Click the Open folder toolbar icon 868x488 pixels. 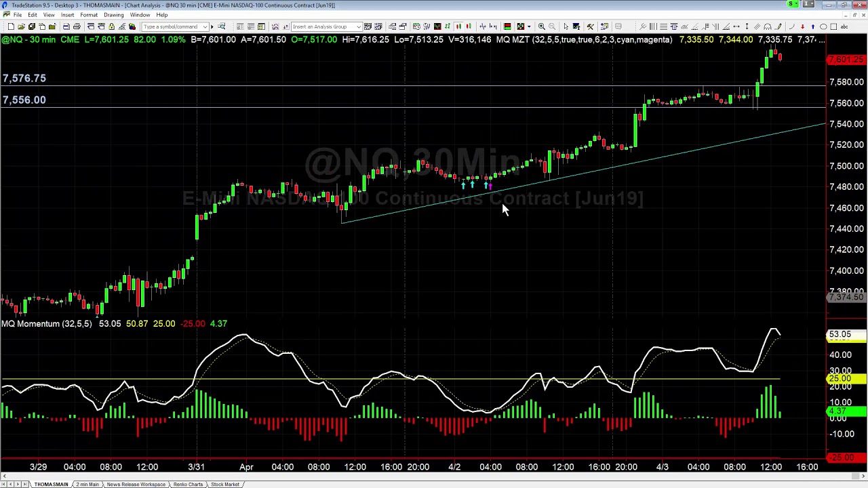pyautogui.click(x=21, y=26)
